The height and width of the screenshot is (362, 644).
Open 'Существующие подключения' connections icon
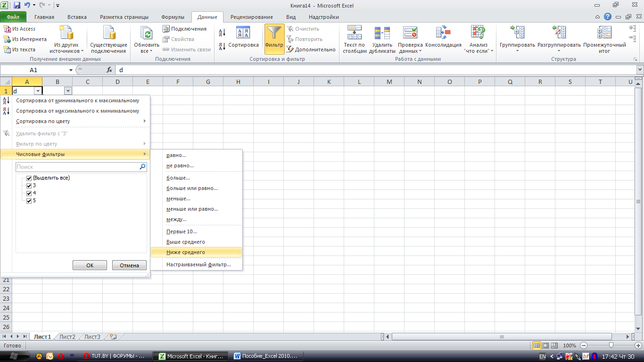tap(109, 33)
